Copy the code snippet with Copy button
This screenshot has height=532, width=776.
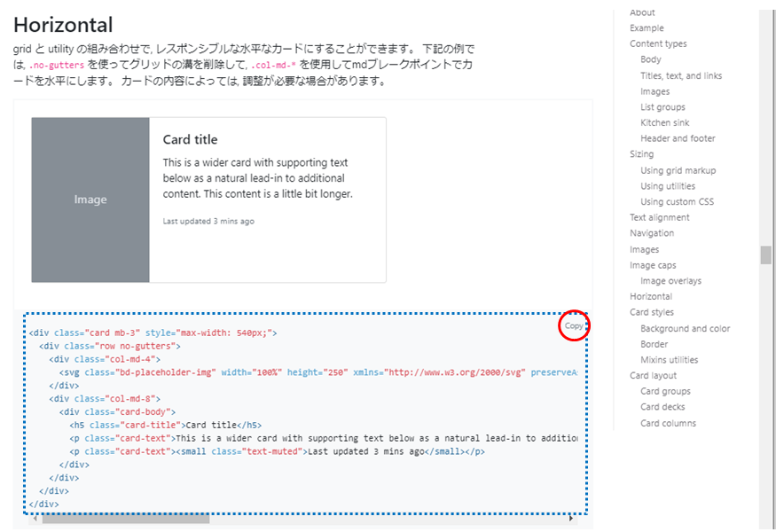[574, 325]
